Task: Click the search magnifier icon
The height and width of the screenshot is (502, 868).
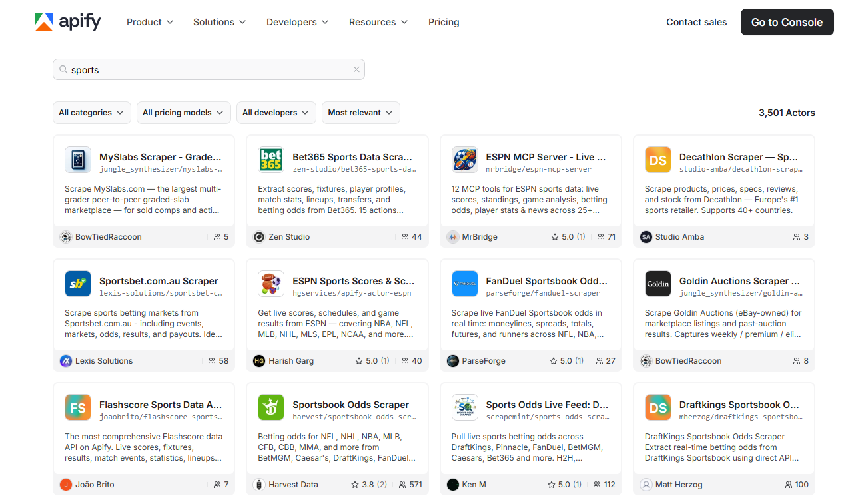Action: (63, 69)
